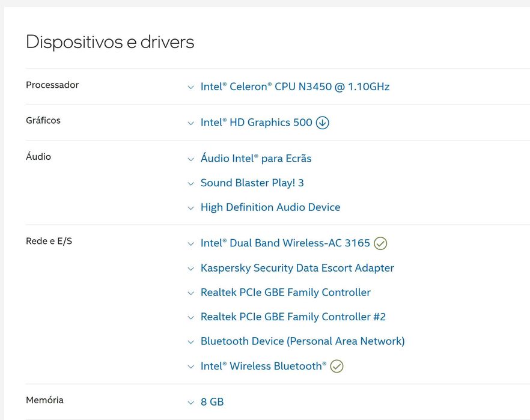
Task: Select the Rede e E/S category label
Action: [x=49, y=242]
